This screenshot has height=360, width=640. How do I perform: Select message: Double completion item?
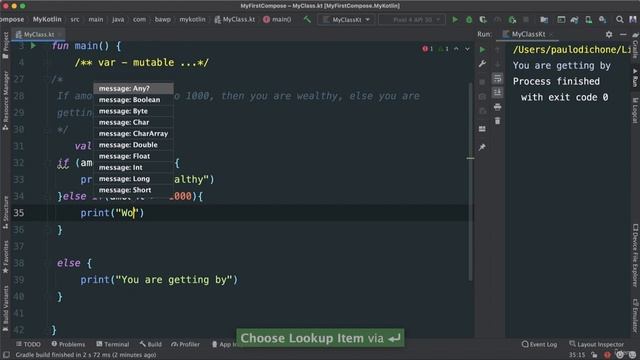[133, 145]
